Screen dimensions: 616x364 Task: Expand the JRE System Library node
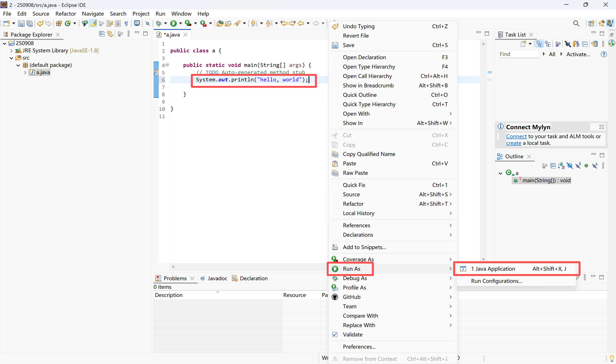[11, 51]
